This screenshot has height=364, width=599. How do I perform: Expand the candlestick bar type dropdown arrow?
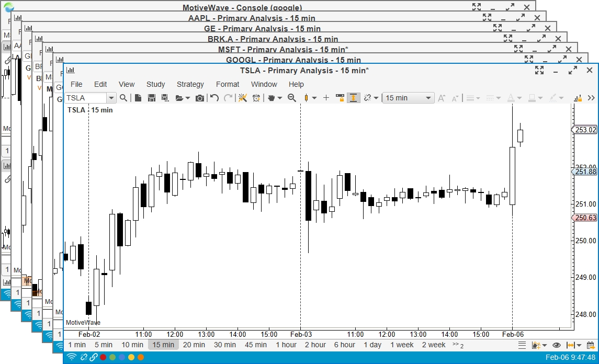(314, 98)
